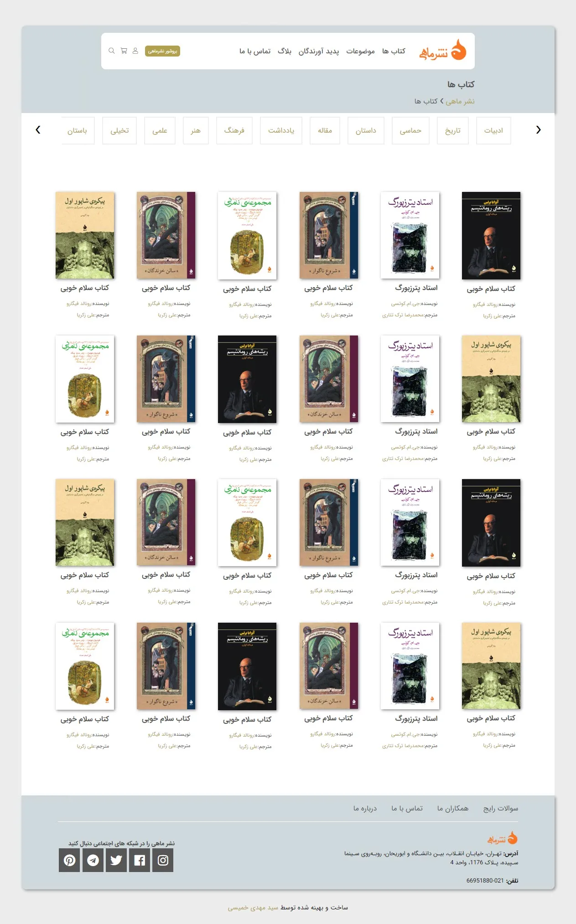Open the موضوعات menu item
The height and width of the screenshot is (924, 576).
pyautogui.click(x=360, y=51)
